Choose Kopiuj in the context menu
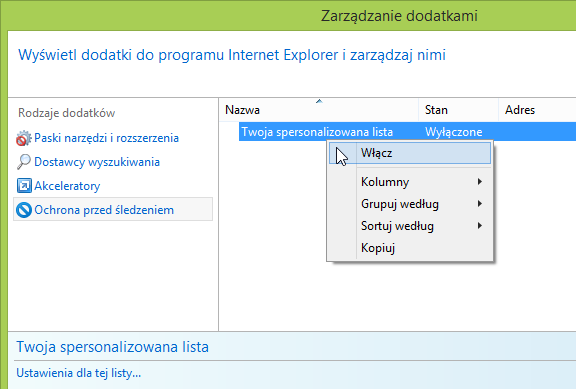This screenshot has height=389, width=576. (x=410, y=248)
